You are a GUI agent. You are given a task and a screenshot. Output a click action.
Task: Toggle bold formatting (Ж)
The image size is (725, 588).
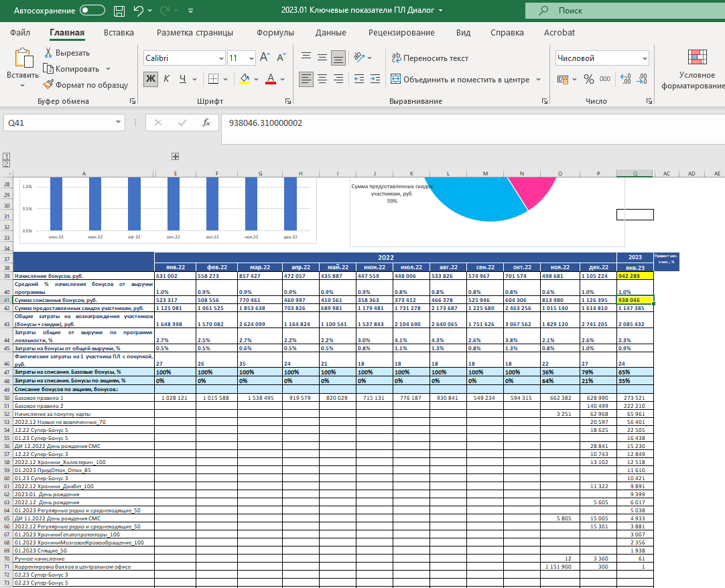(151, 80)
